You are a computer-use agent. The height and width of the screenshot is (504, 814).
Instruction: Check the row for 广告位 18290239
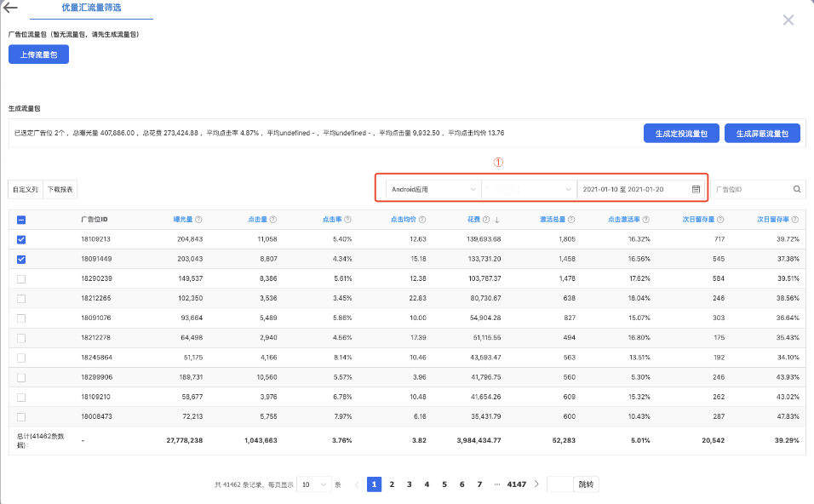[x=21, y=278]
